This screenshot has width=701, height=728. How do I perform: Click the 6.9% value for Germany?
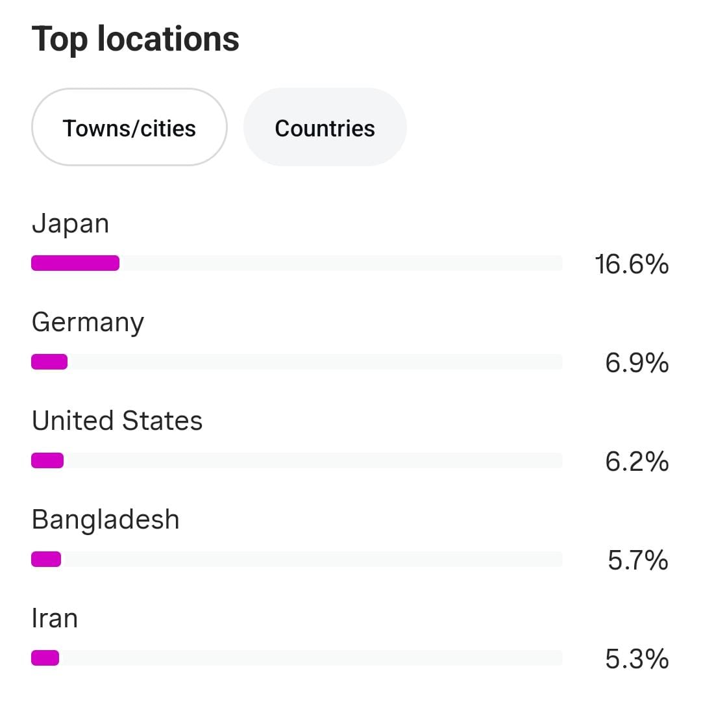636,363
